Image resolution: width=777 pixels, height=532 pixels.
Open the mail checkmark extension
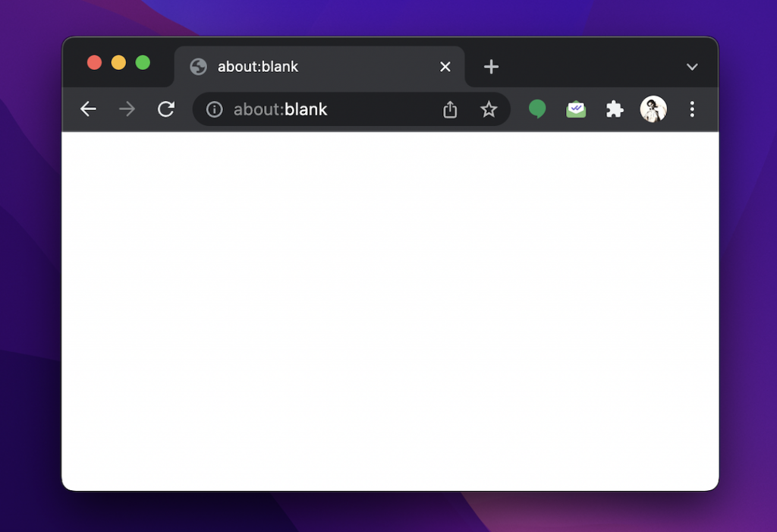click(x=576, y=109)
